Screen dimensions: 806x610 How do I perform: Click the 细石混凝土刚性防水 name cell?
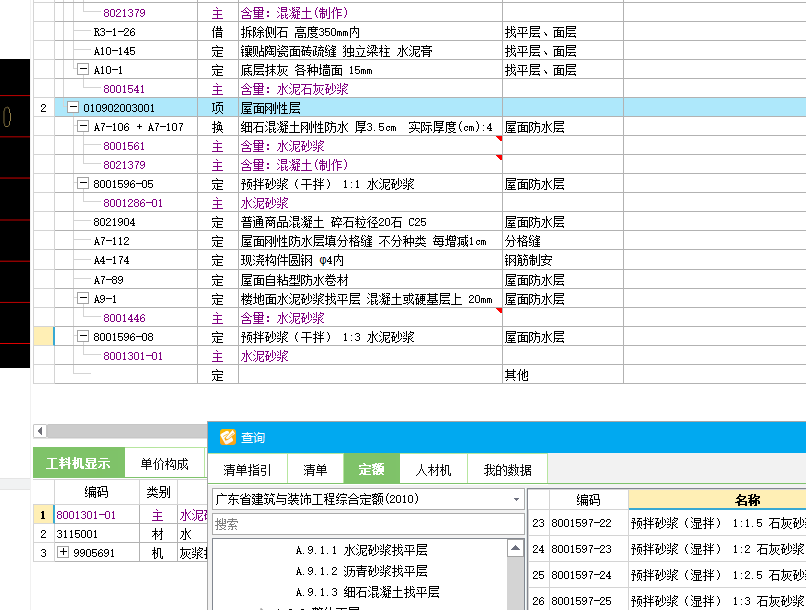370,127
